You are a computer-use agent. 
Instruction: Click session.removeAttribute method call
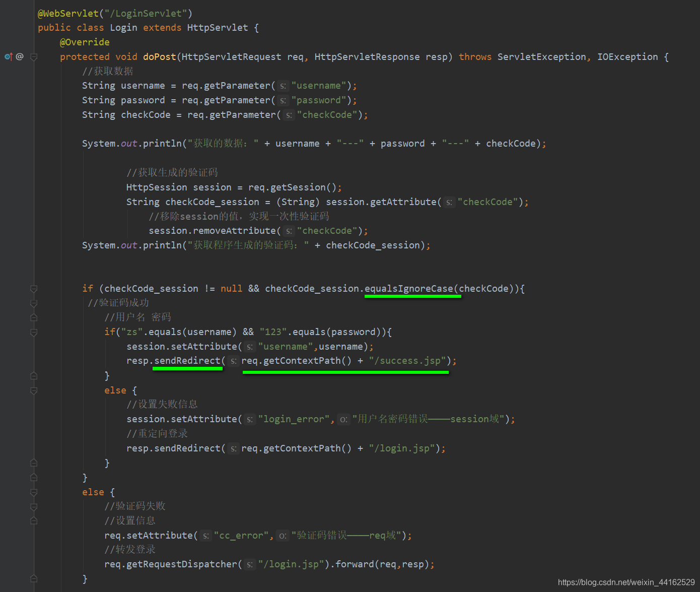[212, 231]
